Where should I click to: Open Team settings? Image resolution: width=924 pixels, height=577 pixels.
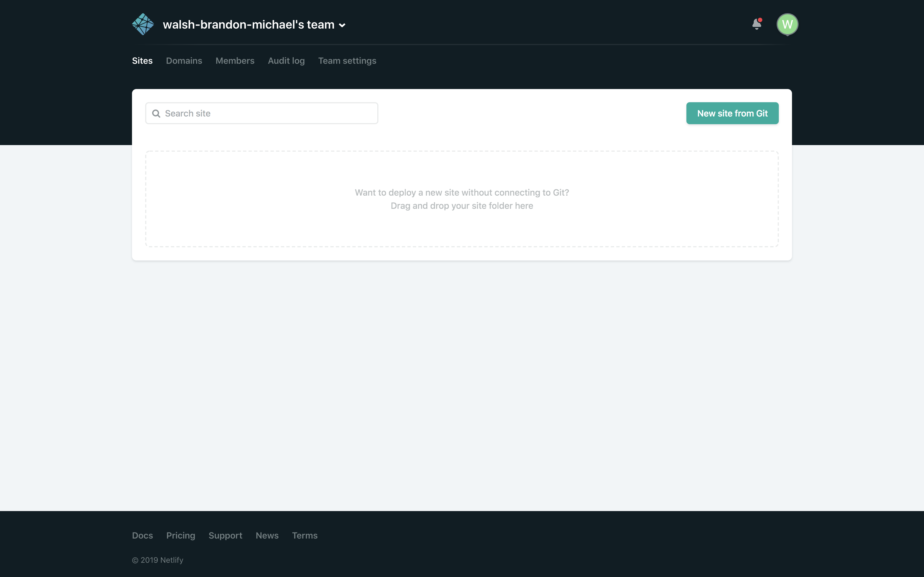click(x=347, y=60)
